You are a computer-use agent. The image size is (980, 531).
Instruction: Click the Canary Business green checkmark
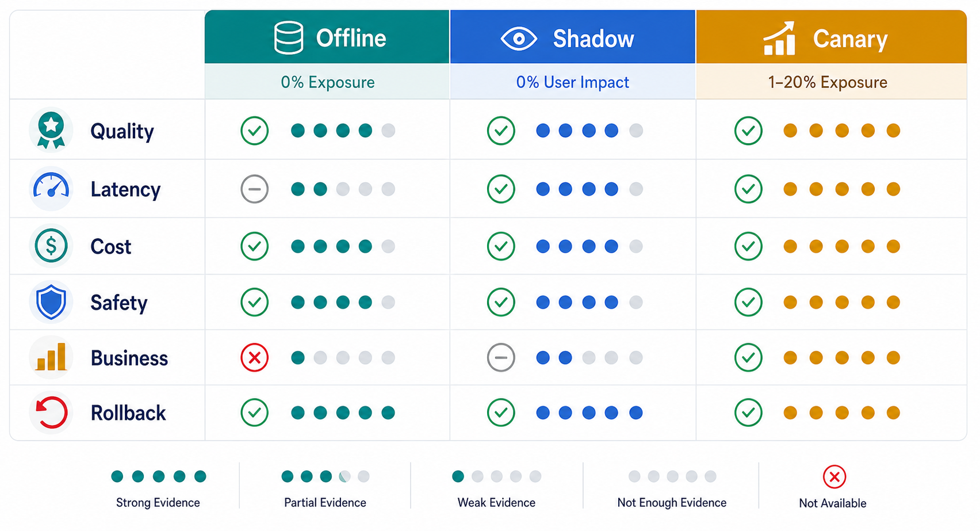(x=748, y=358)
